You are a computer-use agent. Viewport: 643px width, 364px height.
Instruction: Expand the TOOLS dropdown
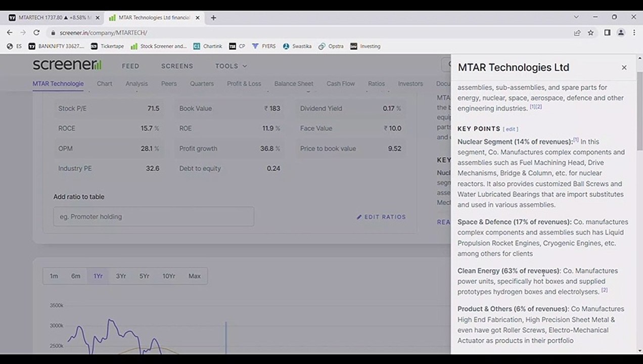point(231,66)
